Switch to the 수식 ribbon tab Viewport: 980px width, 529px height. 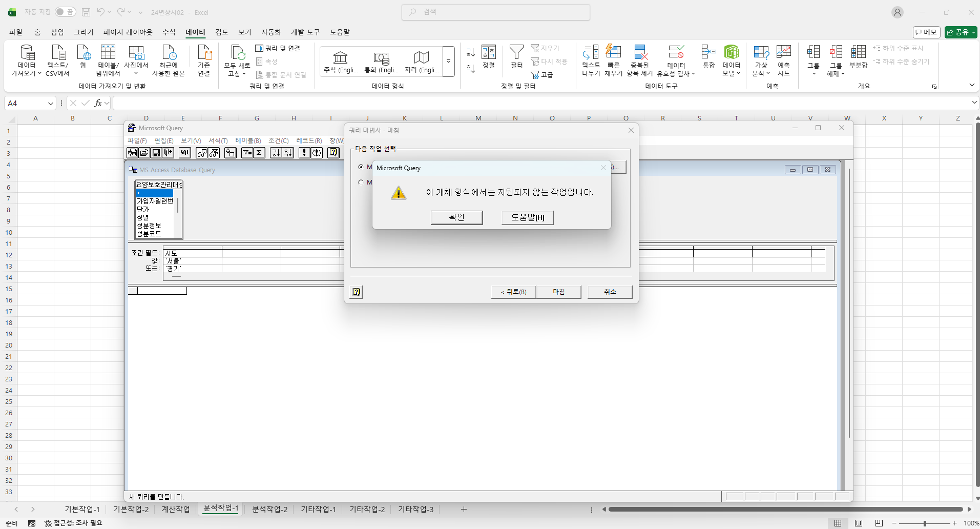pos(169,32)
